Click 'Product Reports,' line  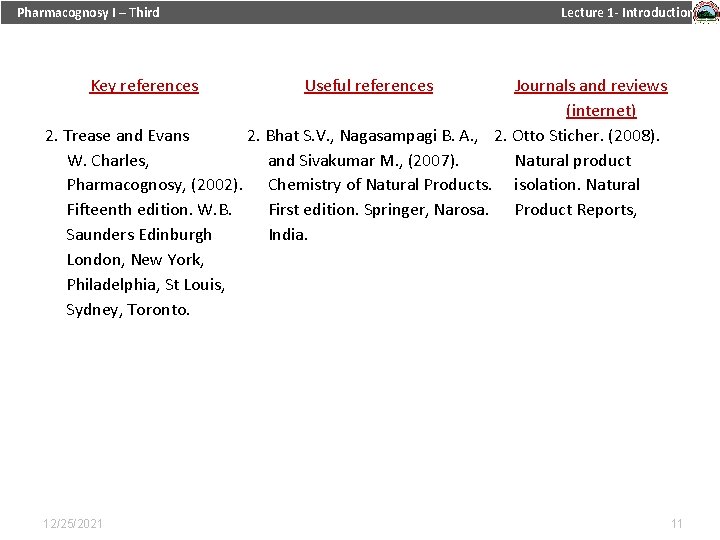[576, 210]
